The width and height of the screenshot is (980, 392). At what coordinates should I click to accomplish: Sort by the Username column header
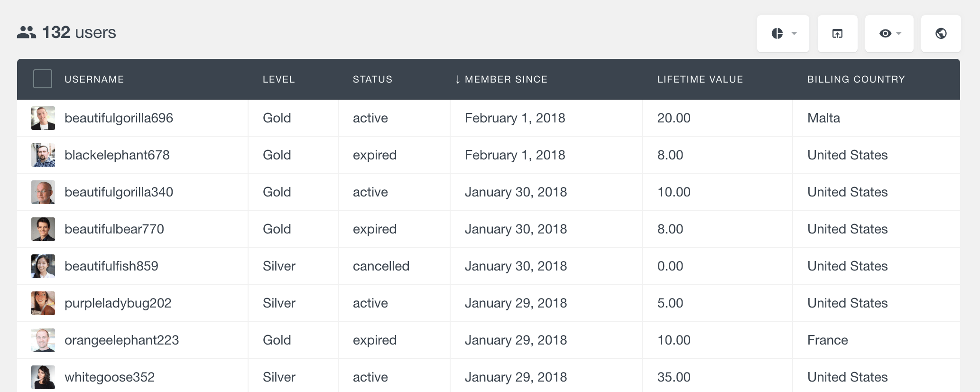94,79
